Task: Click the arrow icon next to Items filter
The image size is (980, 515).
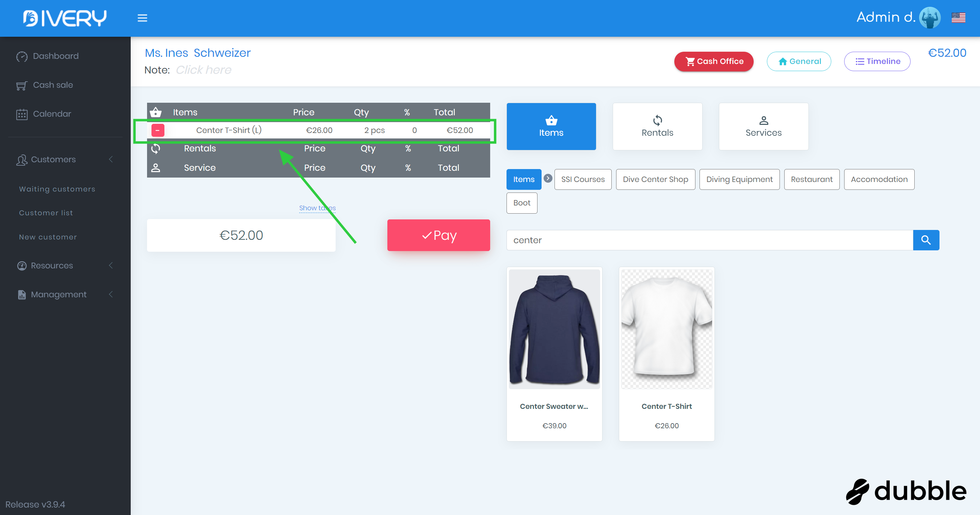Action: (x=548, y=178)
